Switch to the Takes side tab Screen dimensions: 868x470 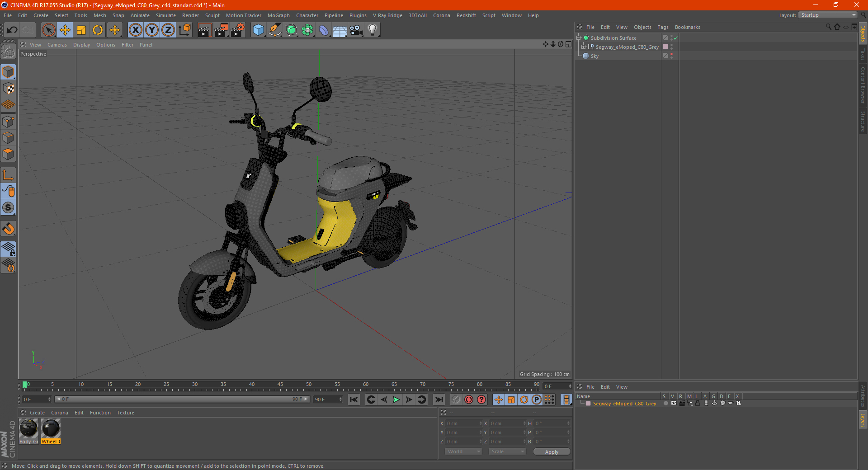click(x=863, y=54)
